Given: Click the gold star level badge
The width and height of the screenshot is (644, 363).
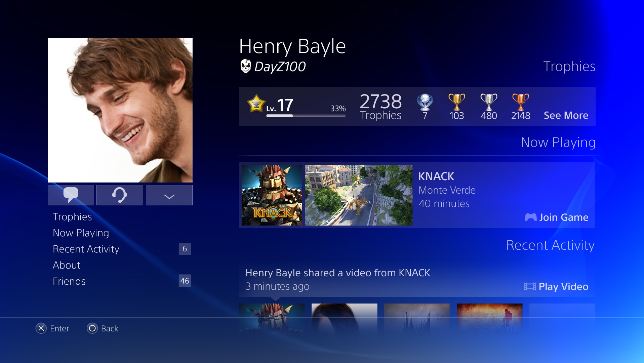Looking at the screenshot, I should tap(256, 103).
